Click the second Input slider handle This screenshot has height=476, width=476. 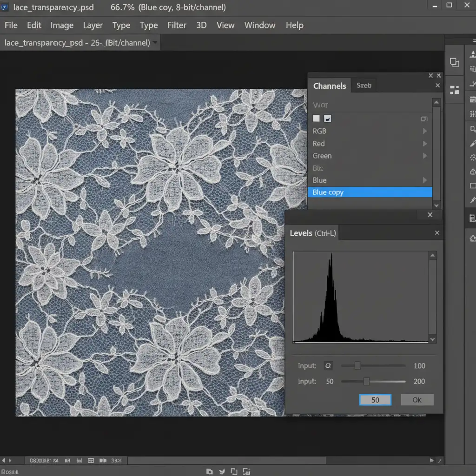pos(366,381)
